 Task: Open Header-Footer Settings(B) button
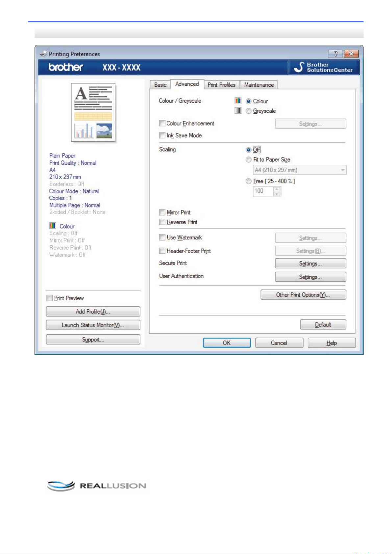tap(310, 251)
